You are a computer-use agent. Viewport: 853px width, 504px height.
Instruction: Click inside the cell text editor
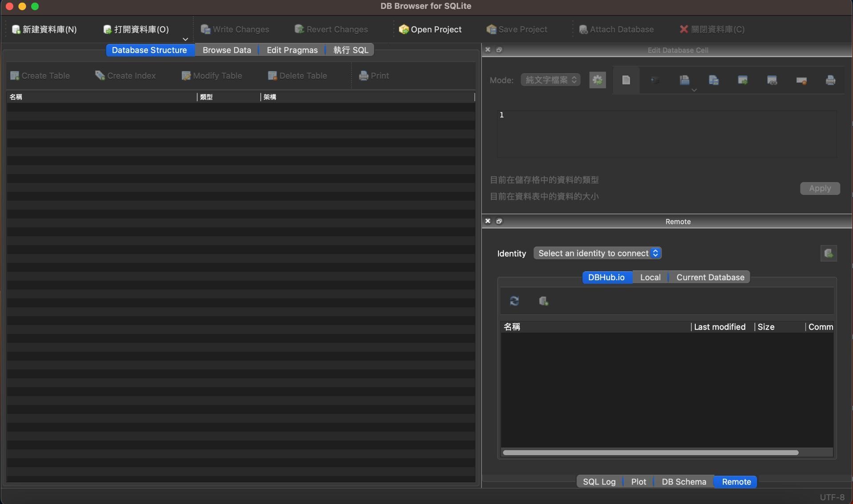666,134
